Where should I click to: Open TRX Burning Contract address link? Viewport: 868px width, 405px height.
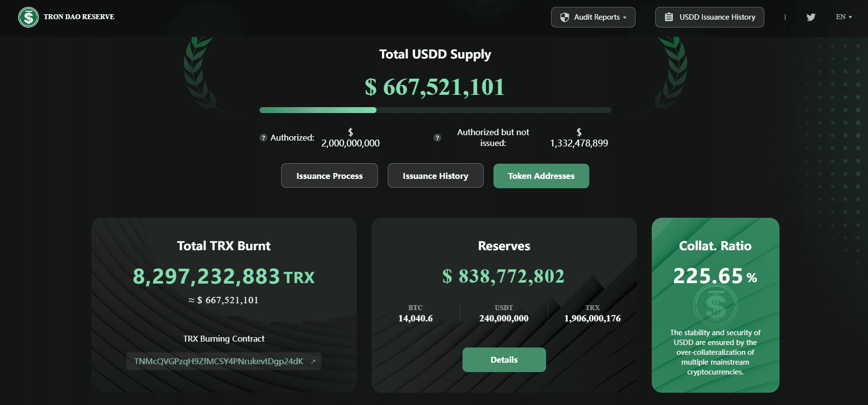[x=224, y=361]
